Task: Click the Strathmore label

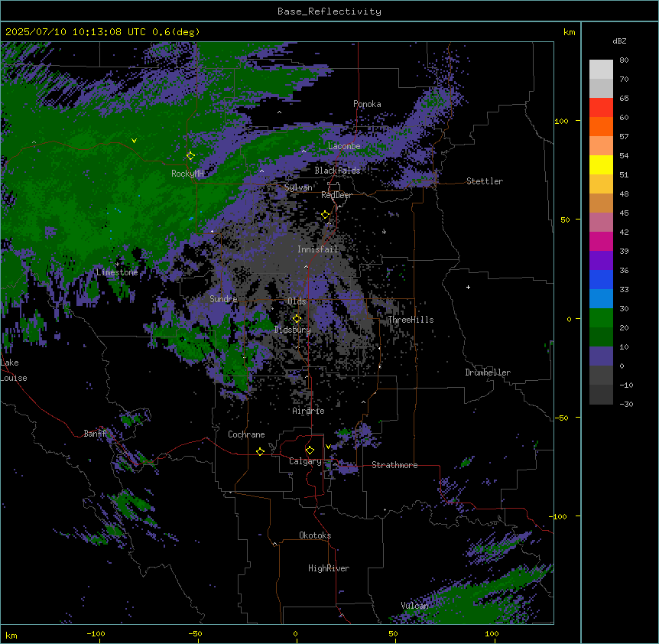Action: pos(394,465)
